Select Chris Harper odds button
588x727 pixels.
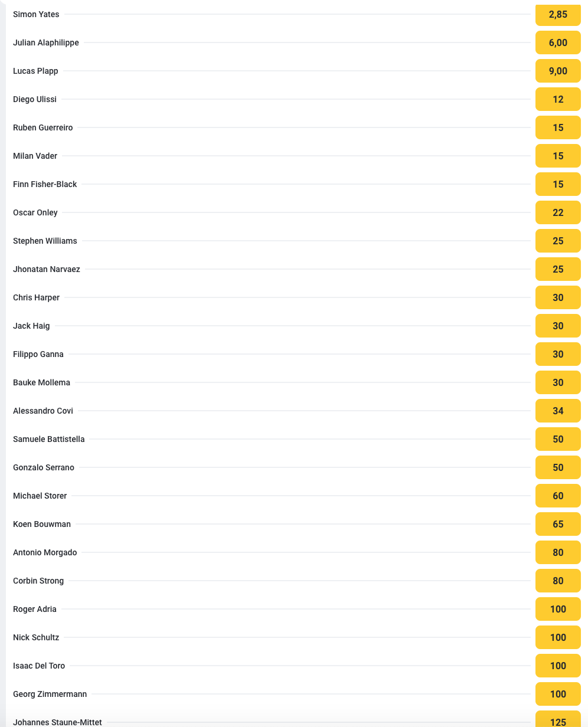click(558, 297)
